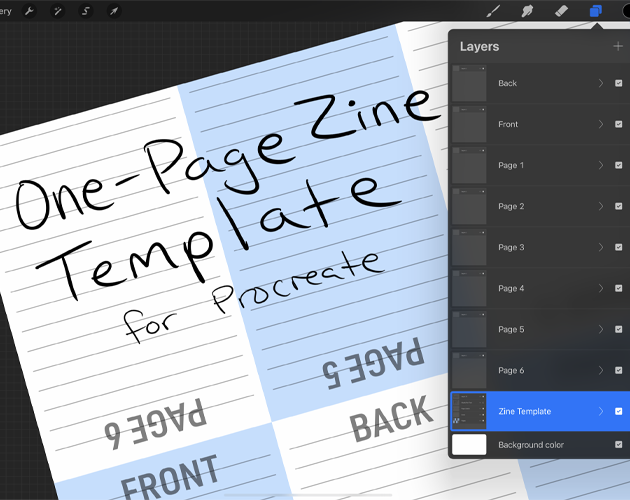The width and height of the screenshot is (630, 500).
Task: Click the Page 3 layer thumbnail
Action: [469, 247]
